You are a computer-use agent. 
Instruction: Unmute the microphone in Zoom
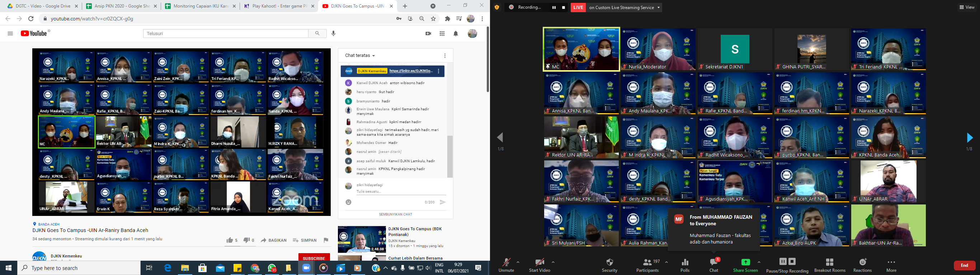(x=506, y=265)
